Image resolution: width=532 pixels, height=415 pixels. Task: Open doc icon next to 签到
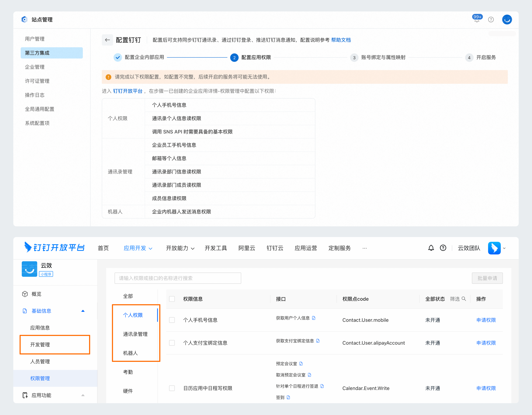pos(288,397)
